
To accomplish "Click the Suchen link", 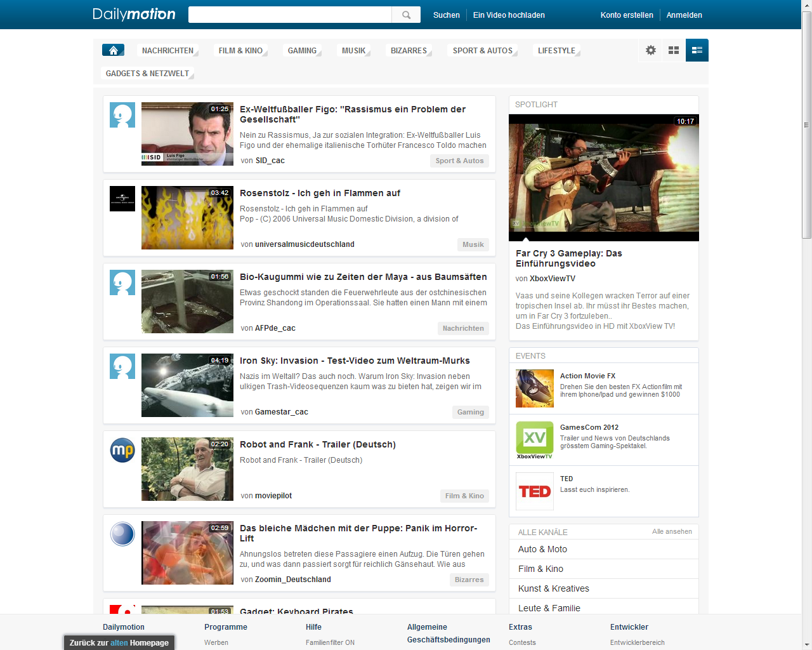I will coord(447,15).
